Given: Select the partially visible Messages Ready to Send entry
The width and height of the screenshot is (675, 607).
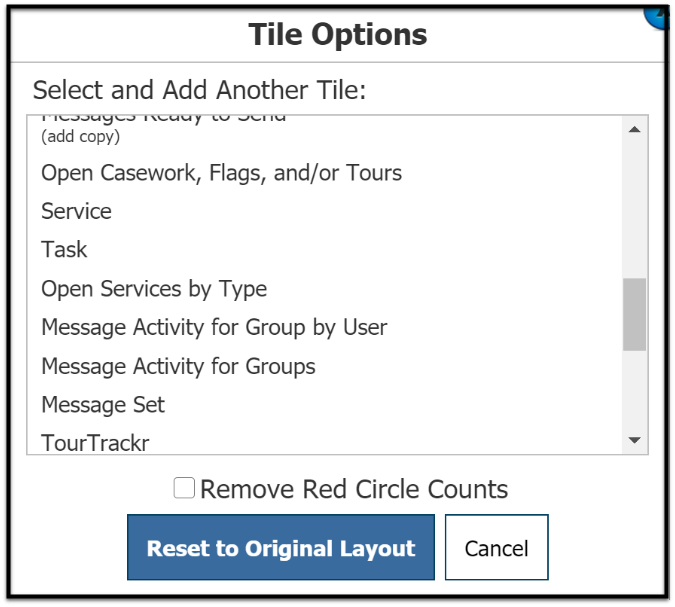Looking at the screenshot, I should tap(163, 118).
